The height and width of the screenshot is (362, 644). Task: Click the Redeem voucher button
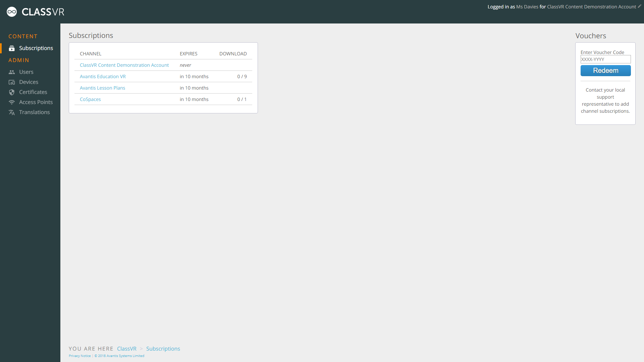pos(605,70)
